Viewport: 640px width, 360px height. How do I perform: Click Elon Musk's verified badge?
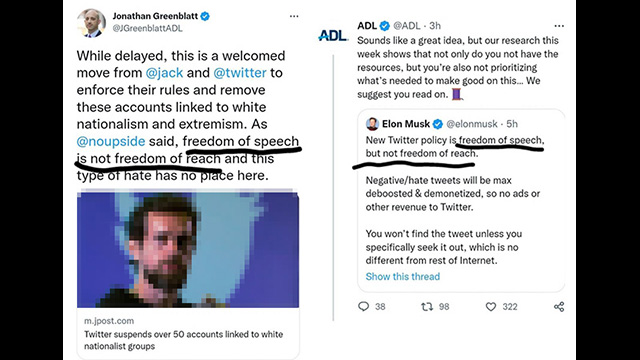[438, 124]
